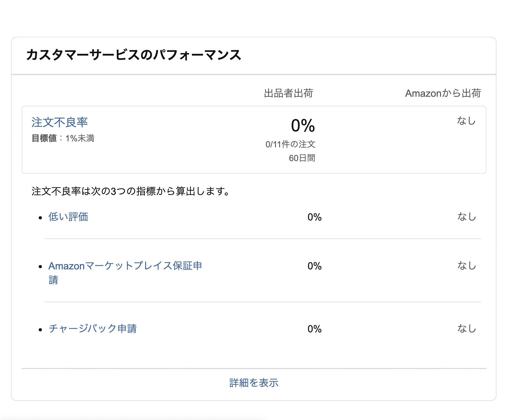The width and height of the screenshot is (511, 420).
Task: Open the Amazonマーケットプレイス保証申請 link
Action: [125, 273]
